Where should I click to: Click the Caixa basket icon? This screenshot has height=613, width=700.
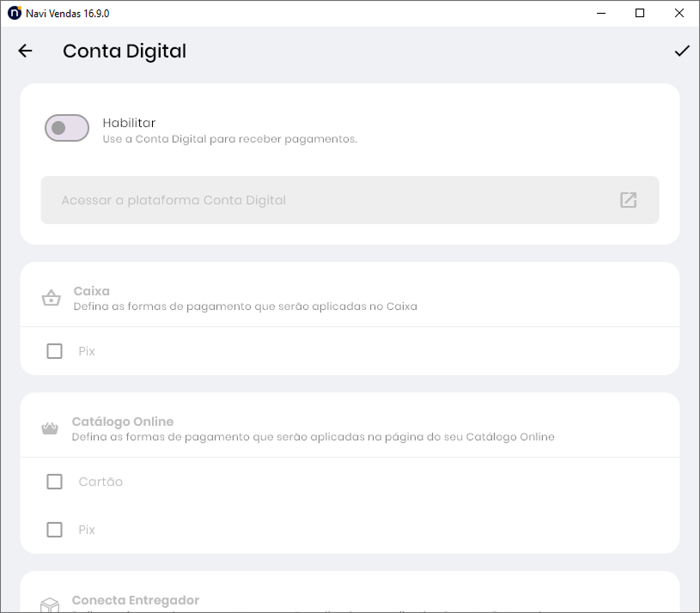(x=51, y=299)
